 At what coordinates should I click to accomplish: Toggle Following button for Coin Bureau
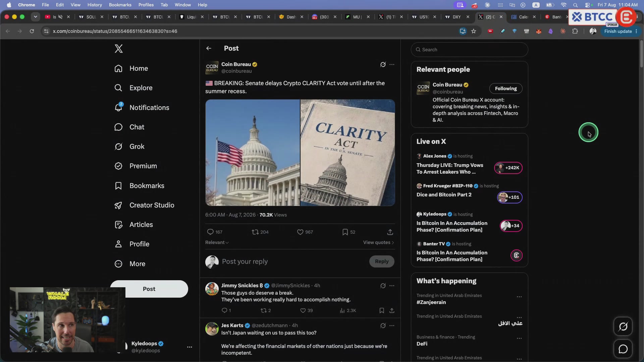point(506,88)
